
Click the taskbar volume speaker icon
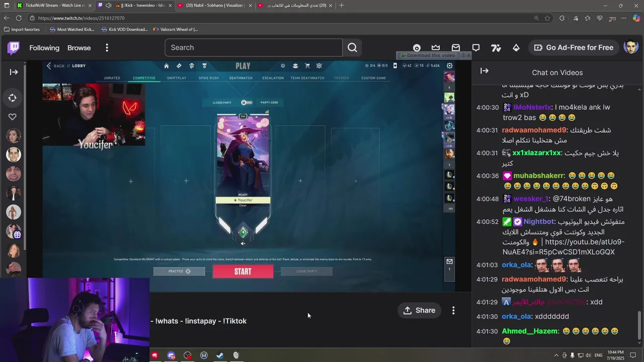(x=589, y=355)
